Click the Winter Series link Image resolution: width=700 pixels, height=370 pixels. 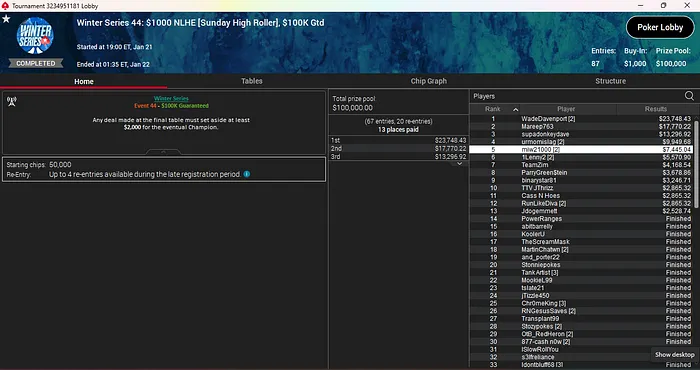point(171,98)
